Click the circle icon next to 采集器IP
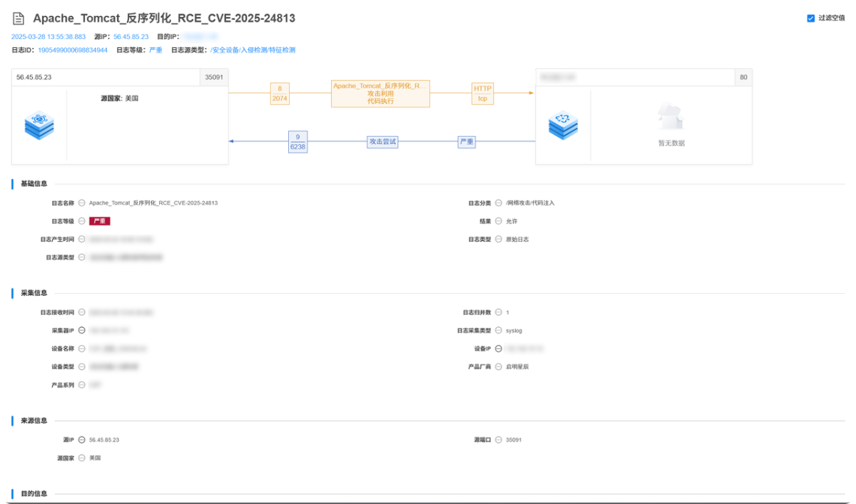The image size is (856, 504). [x=82, y=331]
